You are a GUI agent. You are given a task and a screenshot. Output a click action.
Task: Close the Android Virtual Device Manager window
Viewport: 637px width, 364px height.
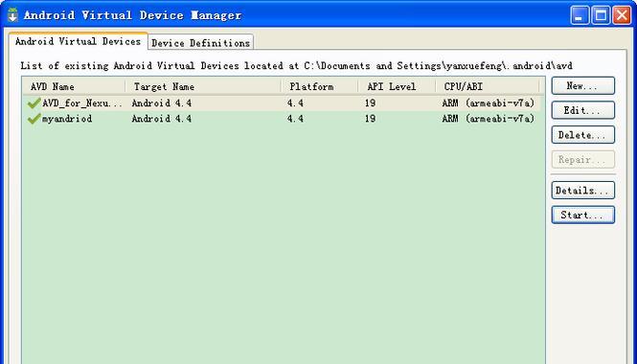(622, 15)
